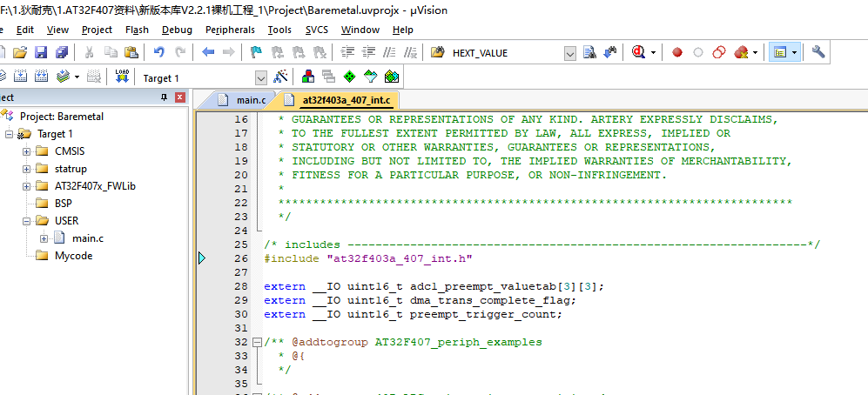Click the Paste clipboard icon
868x395 pixels.
(x=131, y=52)
